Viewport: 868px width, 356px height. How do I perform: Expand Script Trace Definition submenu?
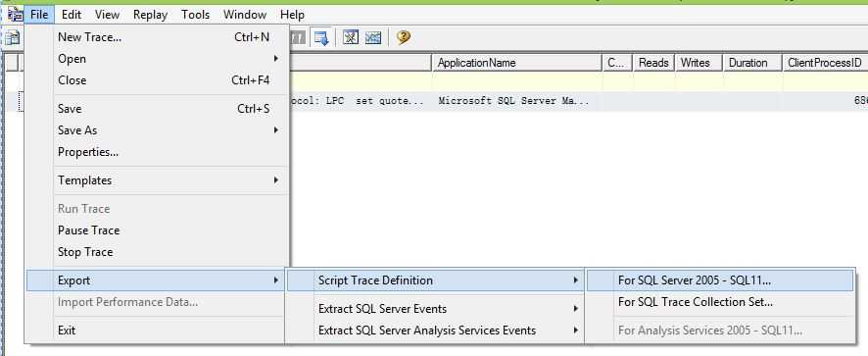[x=436, y=280]
